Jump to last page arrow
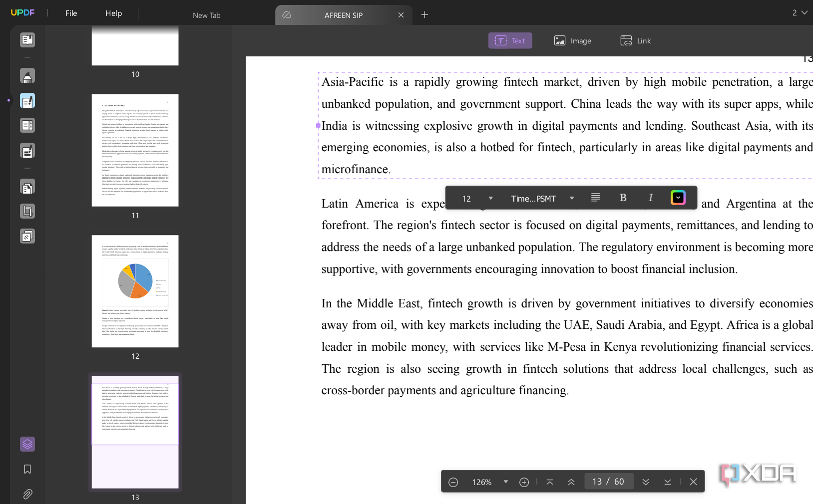The image size is (813, 504). tap(668, 482)
